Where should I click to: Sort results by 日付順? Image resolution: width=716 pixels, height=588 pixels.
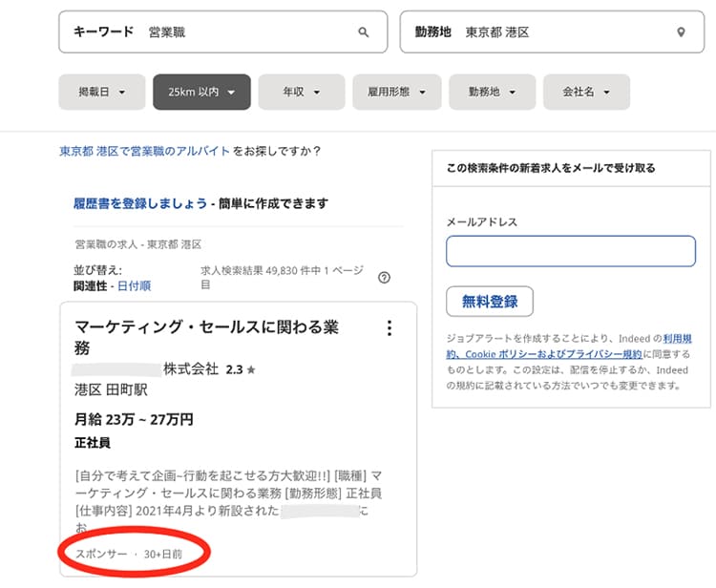[135, 286]
